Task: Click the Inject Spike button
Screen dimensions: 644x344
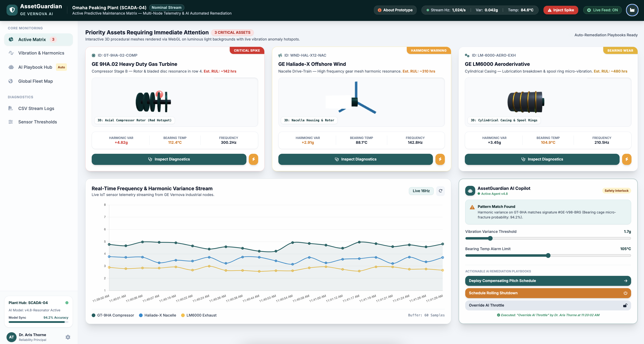Action: [x=561, y=10]
